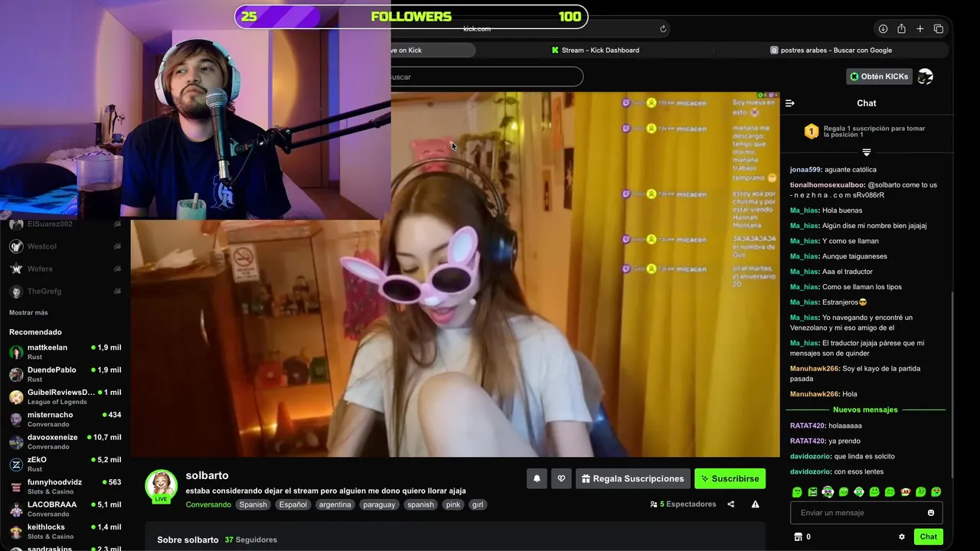980x551 pixels.
Task: Select the paraguay tag
Action: tap(379, 505)
